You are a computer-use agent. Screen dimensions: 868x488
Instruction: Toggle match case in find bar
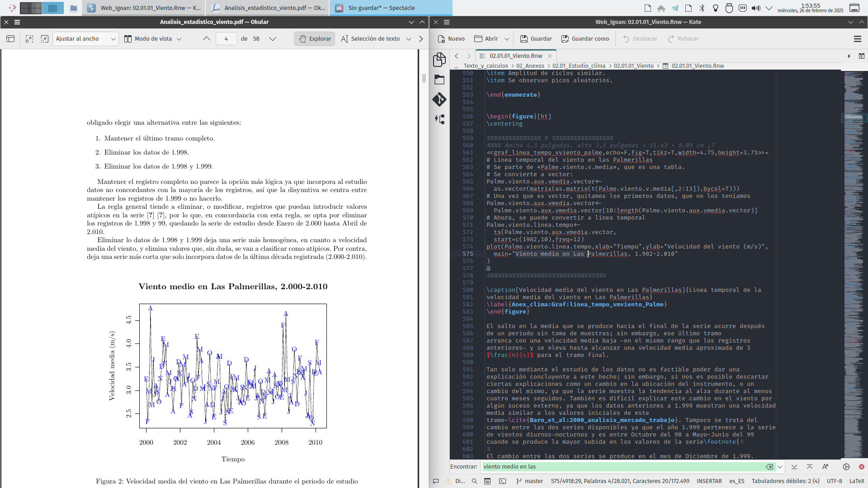pyautogui.click(x=825, y=467)
